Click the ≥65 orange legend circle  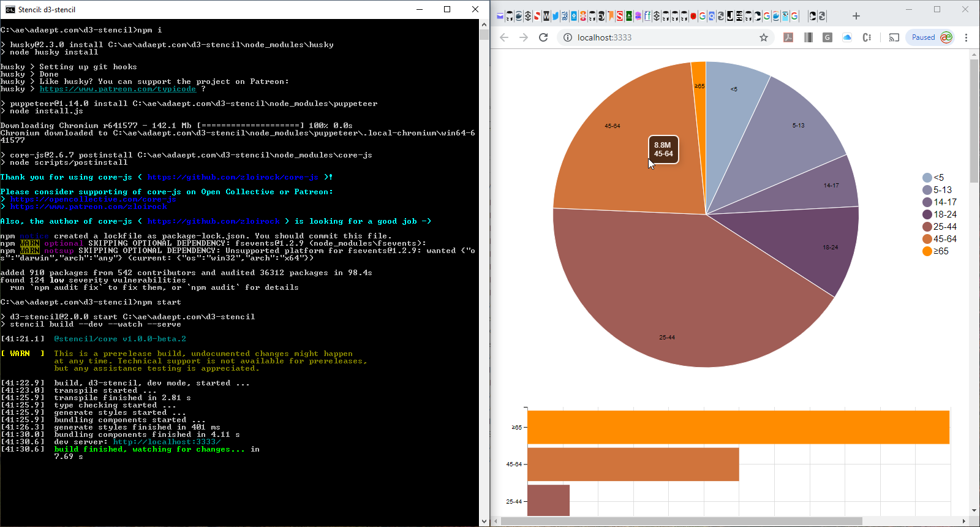coord(927,251)
